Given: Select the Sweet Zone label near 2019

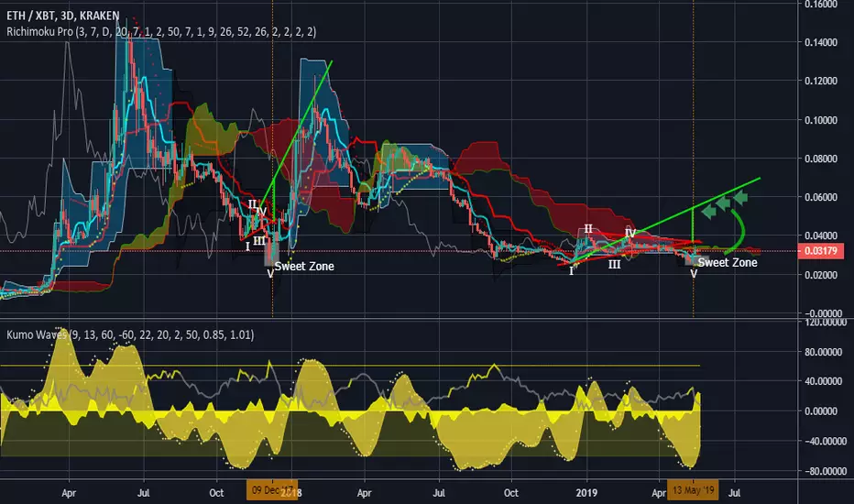Looking at the screenshot, I should [x=728, y=263].
